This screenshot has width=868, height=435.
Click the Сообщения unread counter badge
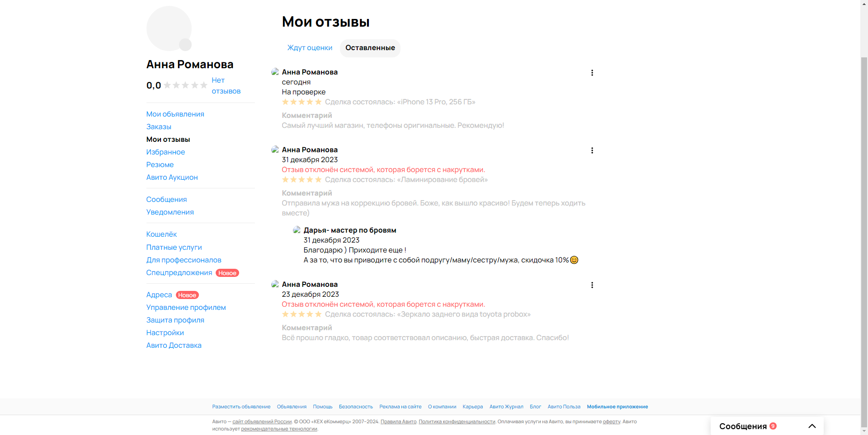coord(773,426)
